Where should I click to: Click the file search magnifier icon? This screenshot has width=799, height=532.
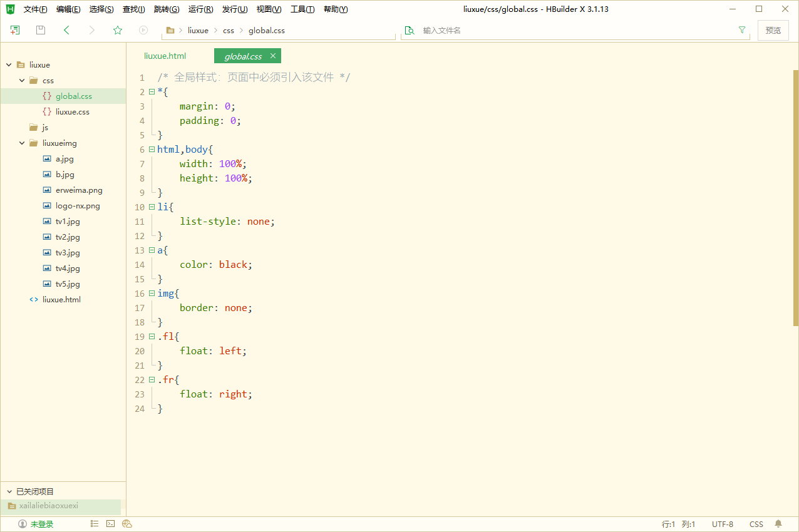click(x=410, y=30)
